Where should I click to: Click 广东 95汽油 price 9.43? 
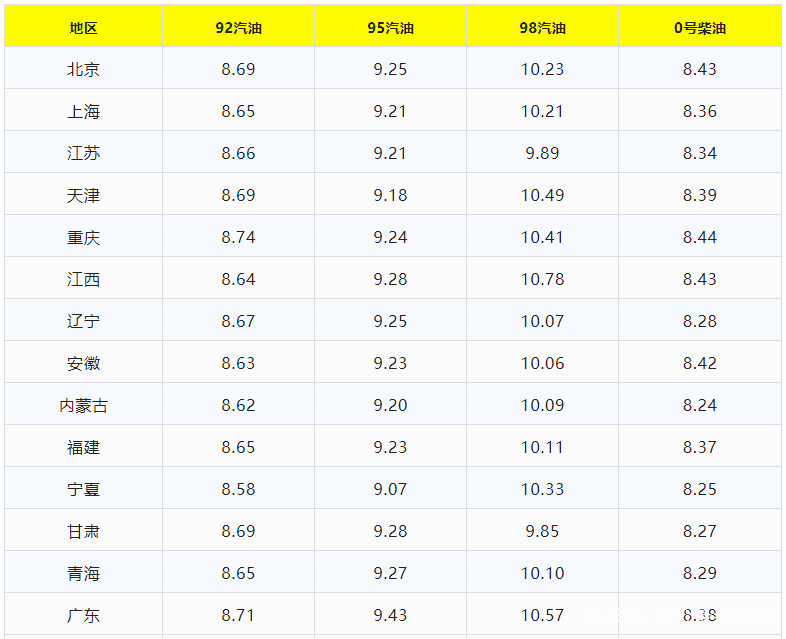(x=390, y=615)
